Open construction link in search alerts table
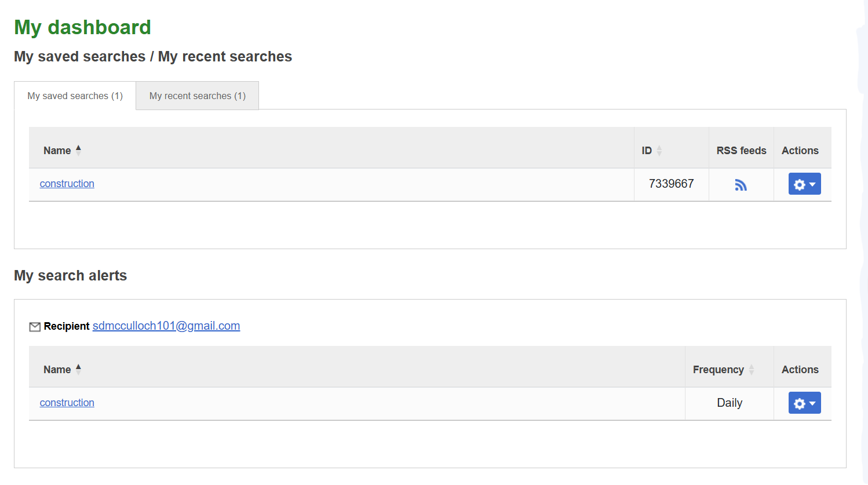868x485 pixels. (x=67, y=403)
